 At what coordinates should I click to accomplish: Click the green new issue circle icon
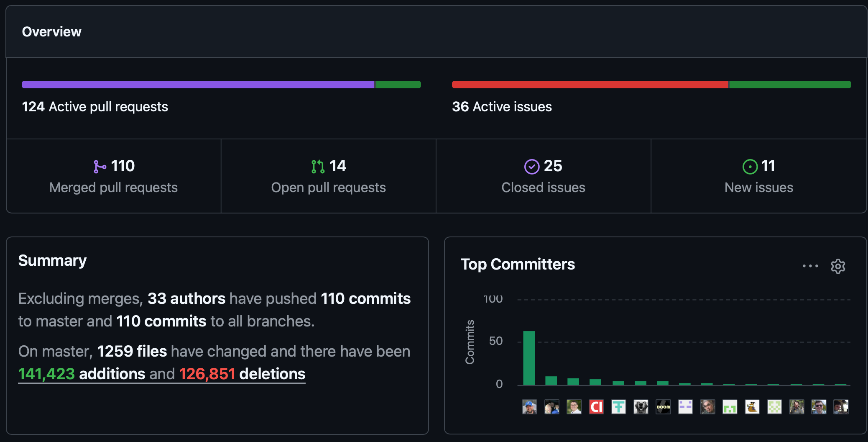(x=750, y=167)
